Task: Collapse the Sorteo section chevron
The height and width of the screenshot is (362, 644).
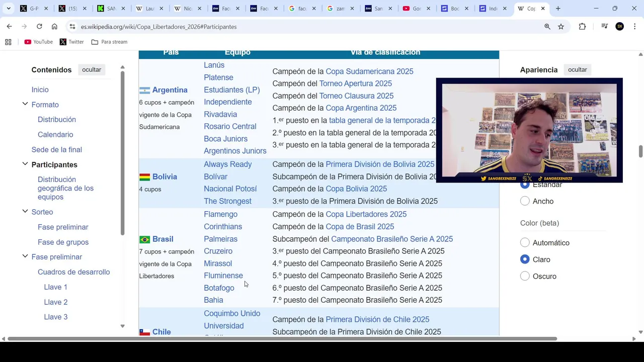Action: (25, 211)
